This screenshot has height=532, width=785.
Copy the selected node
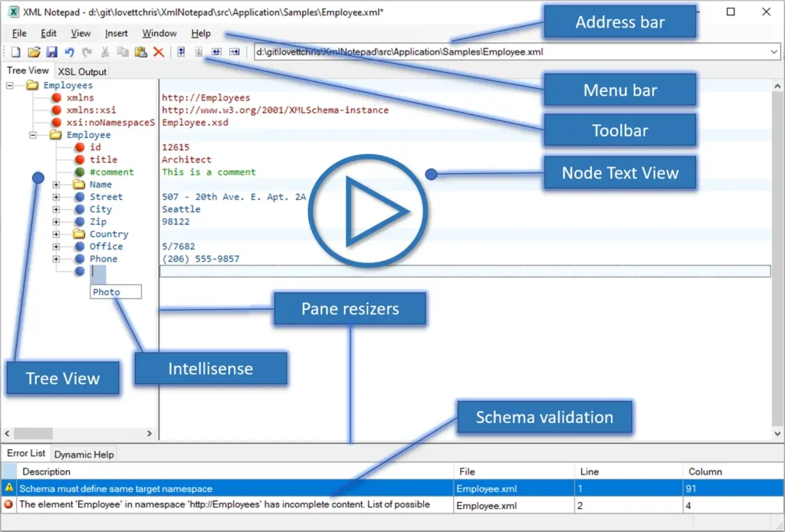[x=123, y=51]
